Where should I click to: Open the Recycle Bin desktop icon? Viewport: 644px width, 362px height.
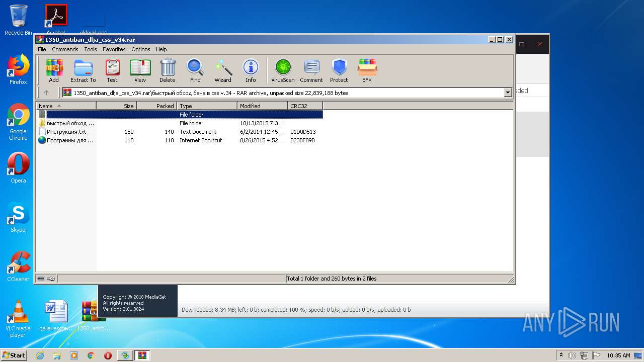(x=18, y=20)
